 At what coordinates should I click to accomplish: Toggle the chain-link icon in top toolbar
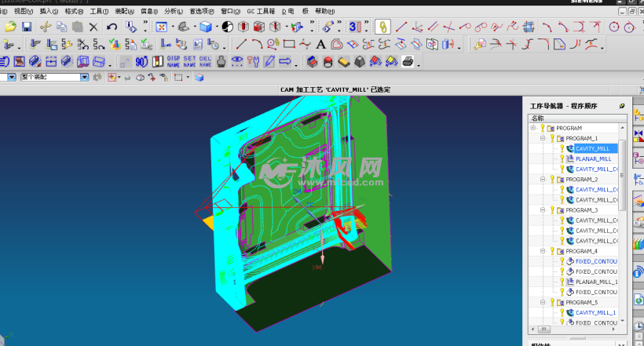(383, 27)
